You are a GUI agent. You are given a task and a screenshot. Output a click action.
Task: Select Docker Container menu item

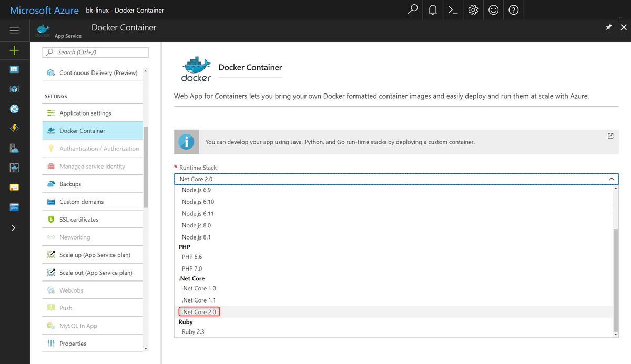click(93, 131)
